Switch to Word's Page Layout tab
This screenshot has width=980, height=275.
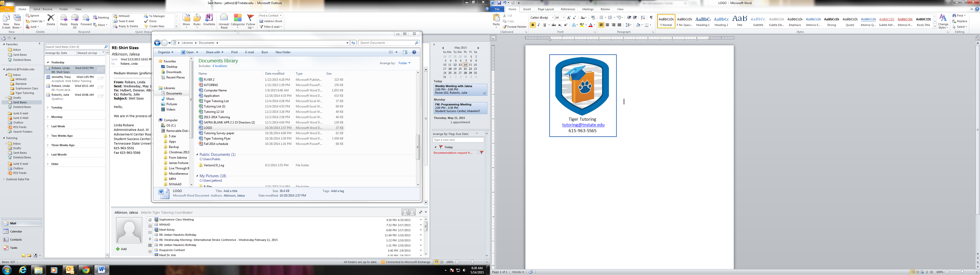coord(546,9)
